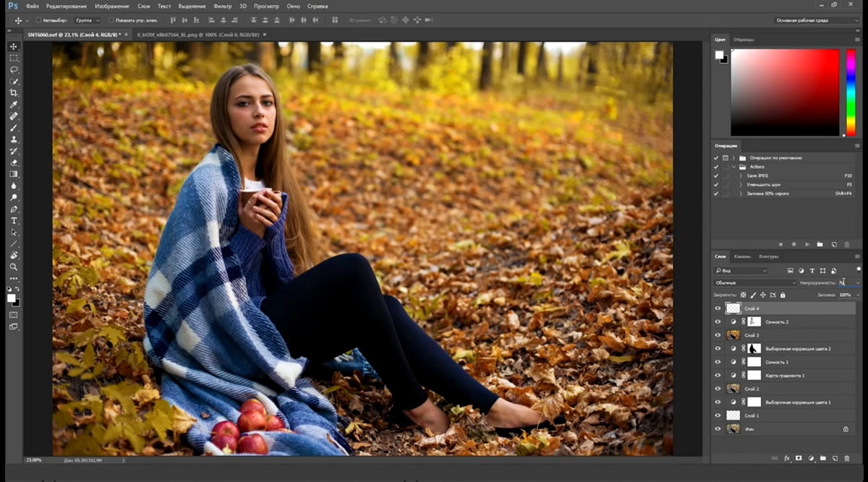Expand Операции по умолчанию action set

click(733, 158)
